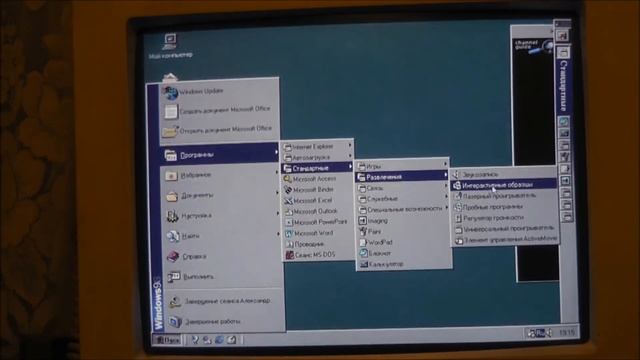
Task: Start Сеанс MS-DOS
Action: pyautogui.click(x=318, y=255)
